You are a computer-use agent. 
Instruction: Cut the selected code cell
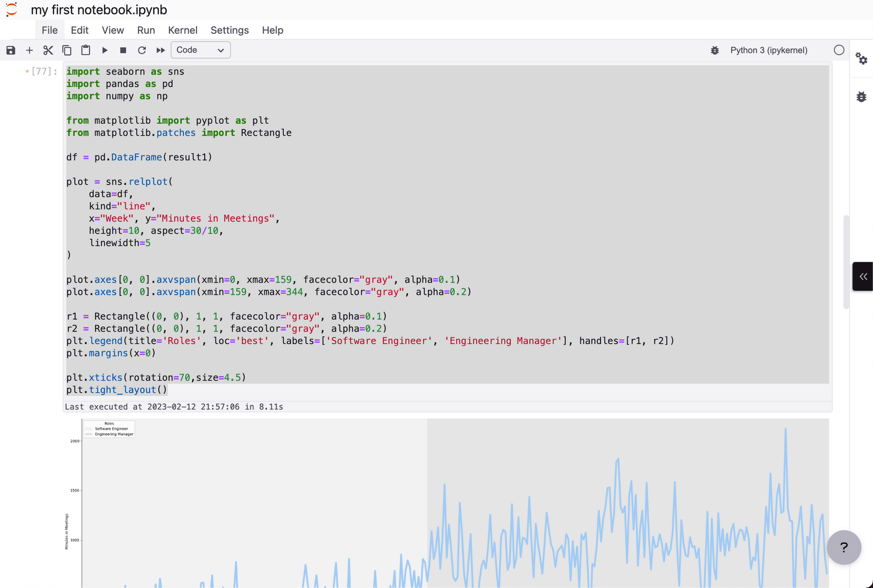(48, 50)
